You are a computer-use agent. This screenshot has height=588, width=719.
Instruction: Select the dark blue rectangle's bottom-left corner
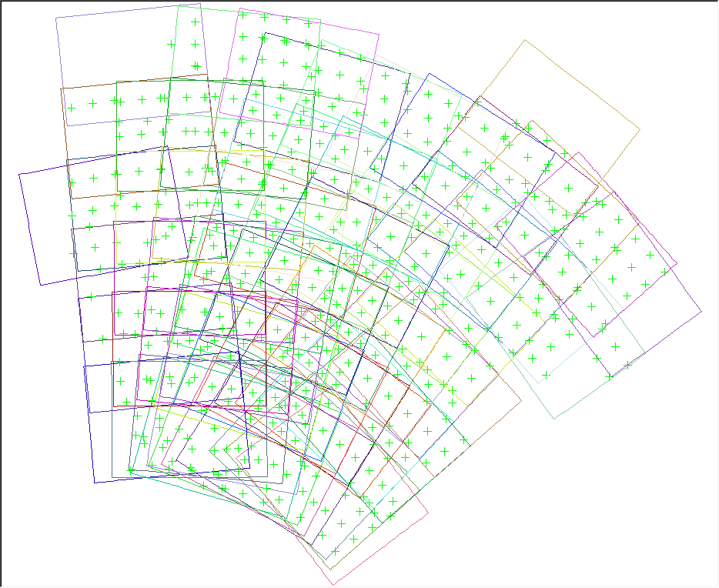click(x=95, y=483)
